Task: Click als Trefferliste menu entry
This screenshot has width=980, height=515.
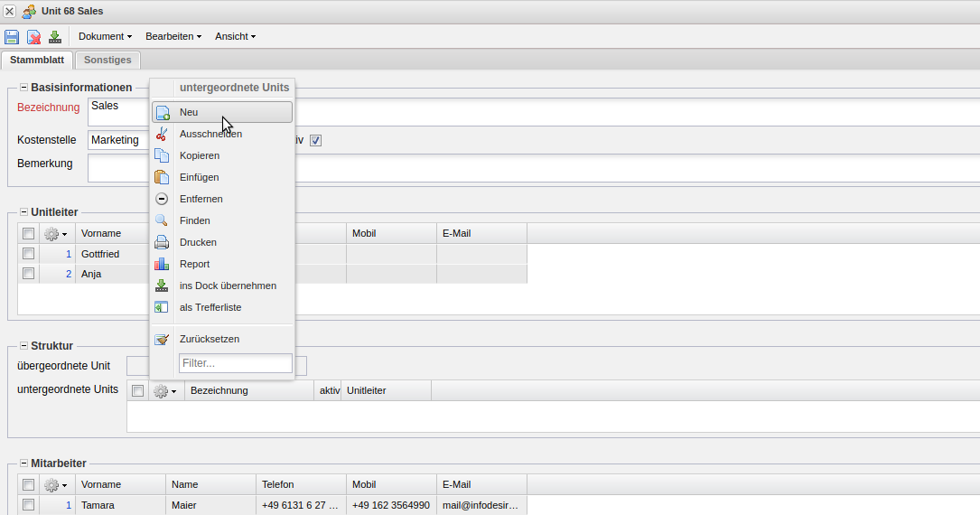Action: pyautogui.click(x=210, y=307)
